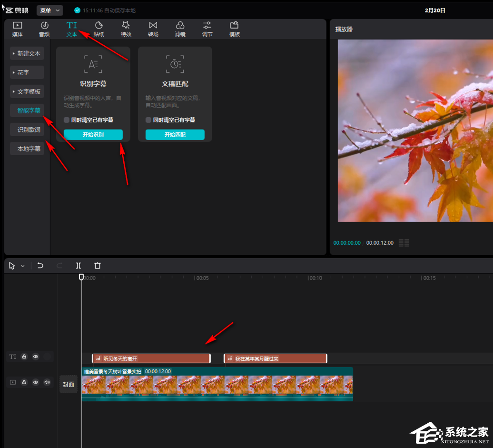The image size is (493, 448).
Task: Click the delete trash icon
Action: tap(98, 266)
